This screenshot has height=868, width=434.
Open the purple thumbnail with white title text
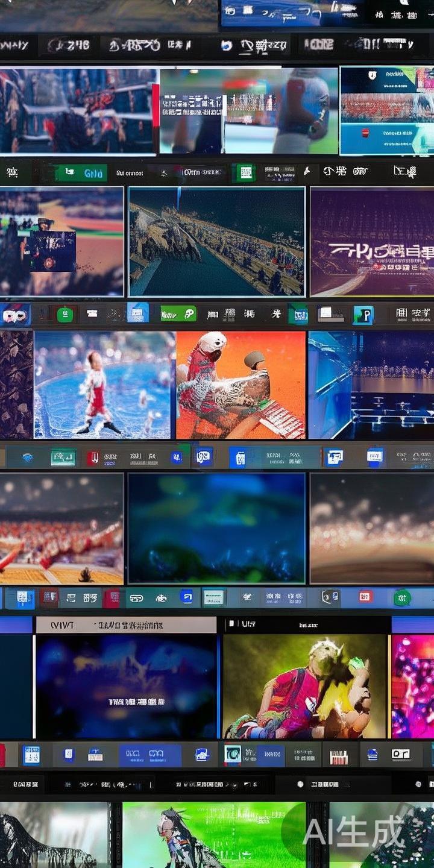tap(371, 241)
